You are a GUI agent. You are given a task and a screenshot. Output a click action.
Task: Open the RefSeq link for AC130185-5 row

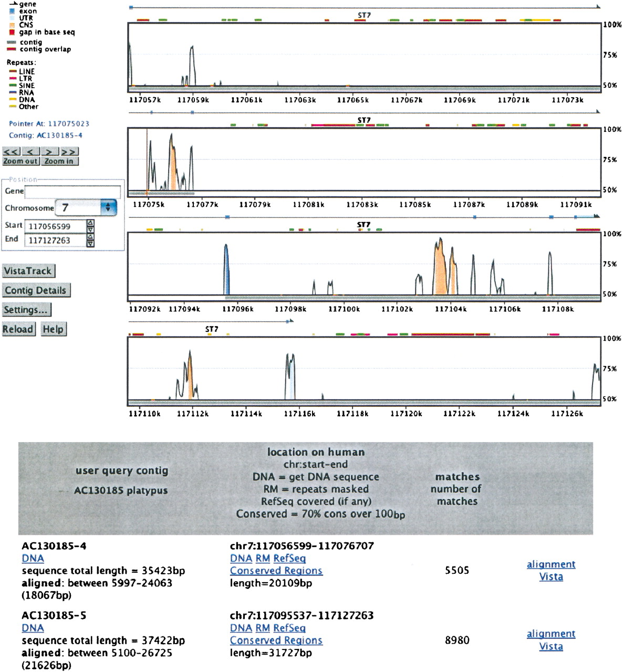290,628
